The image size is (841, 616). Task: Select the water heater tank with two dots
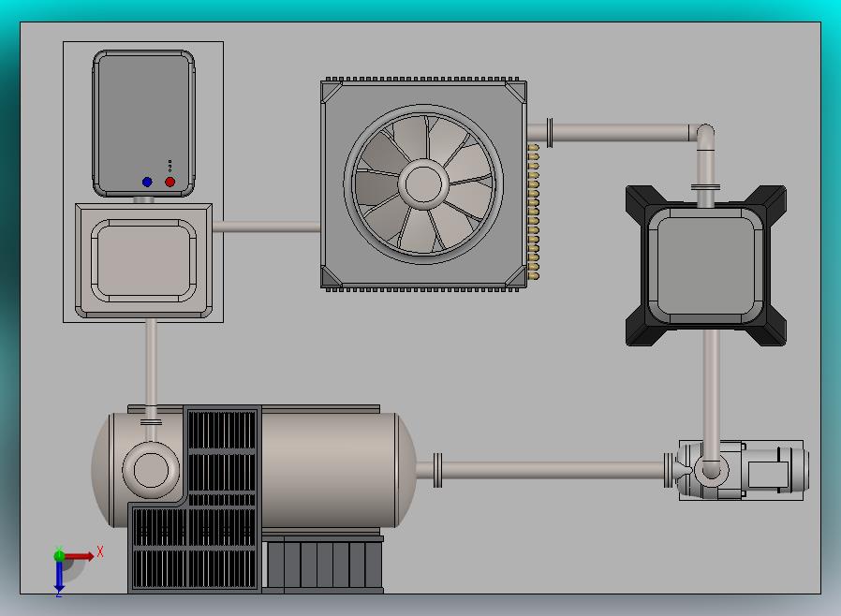click(x=143, y=124)
